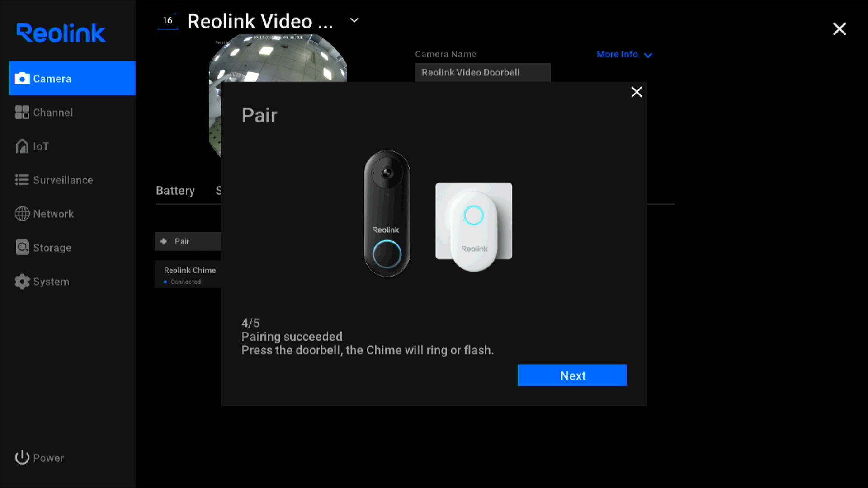Close the Pair dialog window
Image resolution: width=868 pixels, height=488 pixels.
pyautogui.click(x=636, y=91)
